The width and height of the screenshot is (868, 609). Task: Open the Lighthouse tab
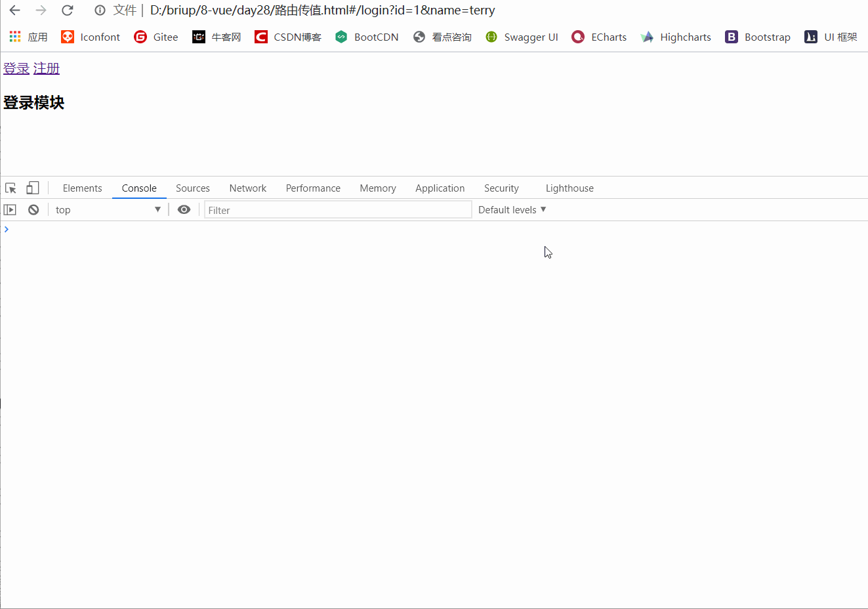pyautogui.click(x=569, y=188)
